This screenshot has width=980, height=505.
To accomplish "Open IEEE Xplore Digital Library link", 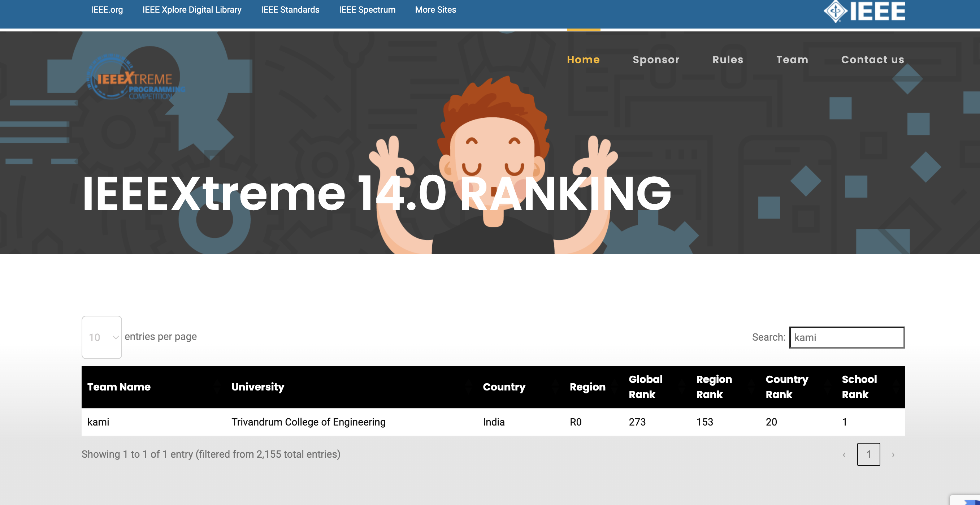I will tap(192, 9).
